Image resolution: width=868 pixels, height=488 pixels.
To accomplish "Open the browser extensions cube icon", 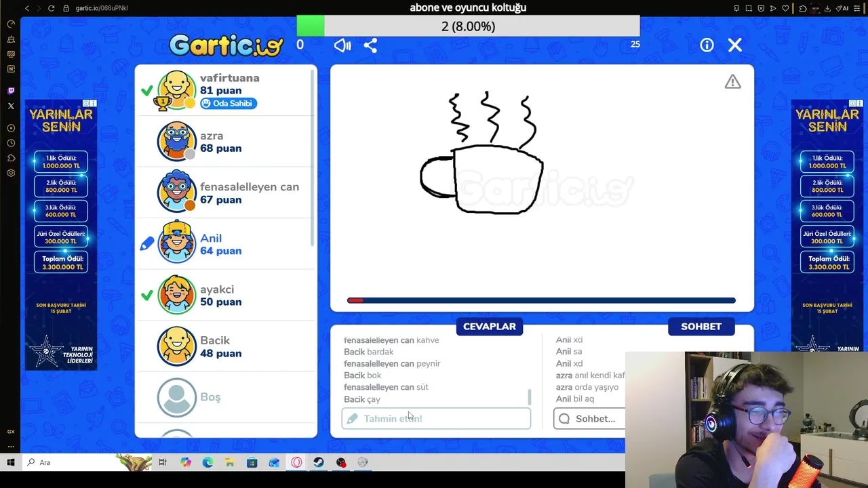I will pyautogui.click(x=803, y=8).
